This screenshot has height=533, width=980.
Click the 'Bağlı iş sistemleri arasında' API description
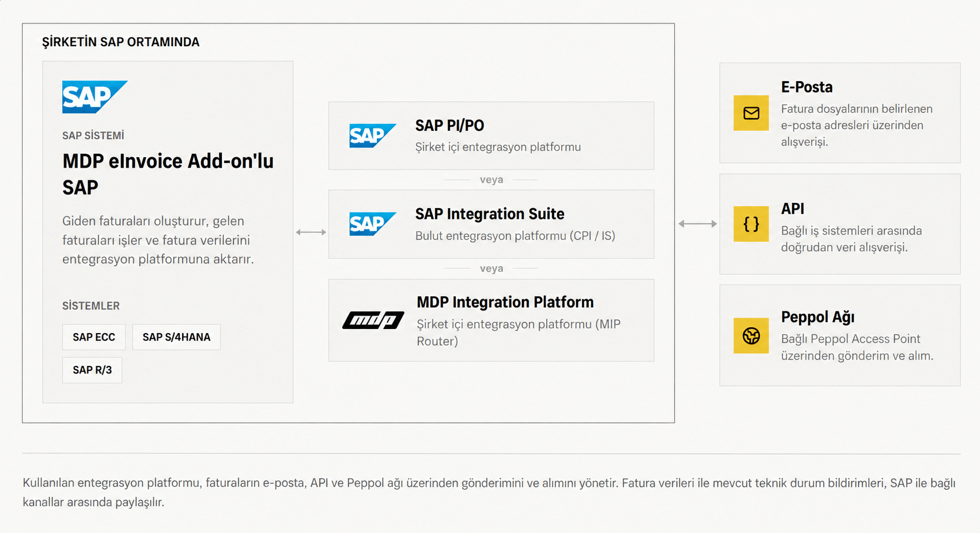tap(852, 239)
